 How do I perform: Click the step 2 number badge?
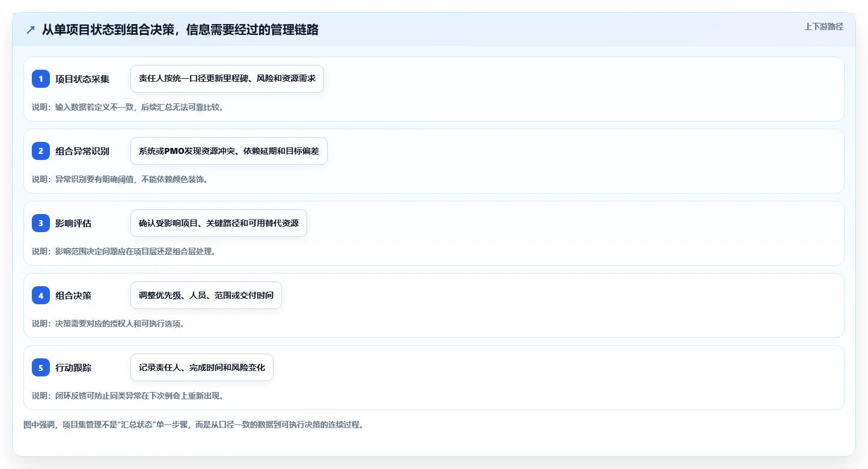click(41, 151)
